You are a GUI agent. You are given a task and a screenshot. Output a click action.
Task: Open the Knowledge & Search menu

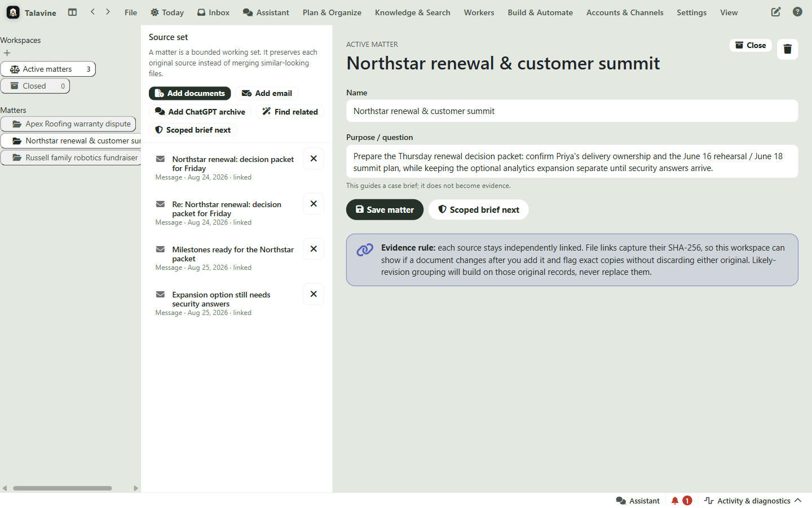[x=413, y=12]
